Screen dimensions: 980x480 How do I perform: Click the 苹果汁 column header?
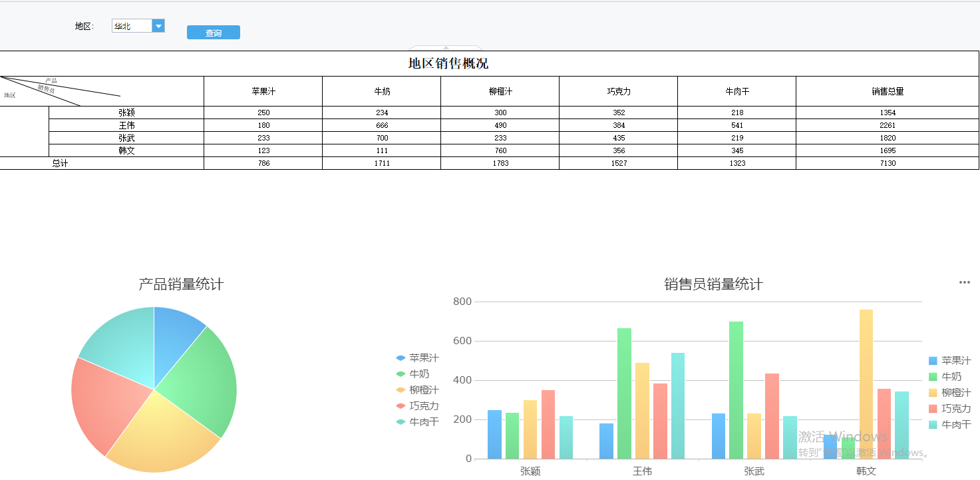pyautogui.click(x=263, y=91)
